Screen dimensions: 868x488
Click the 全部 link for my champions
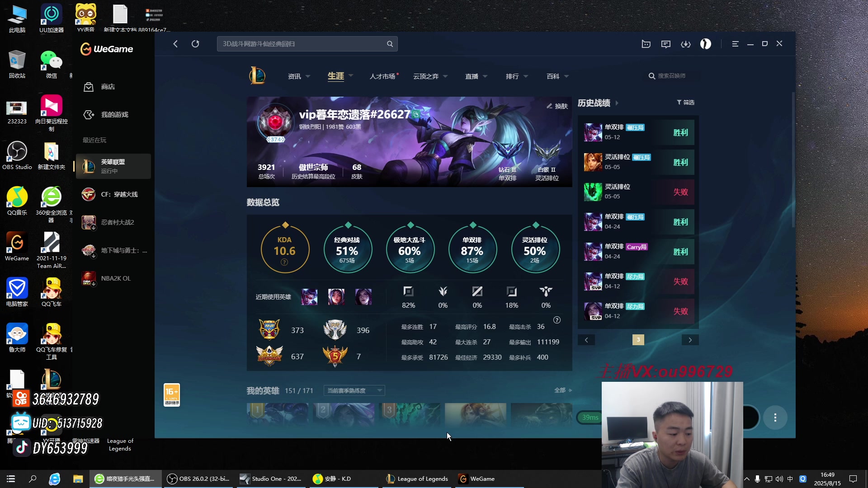[x=563, y=390]
